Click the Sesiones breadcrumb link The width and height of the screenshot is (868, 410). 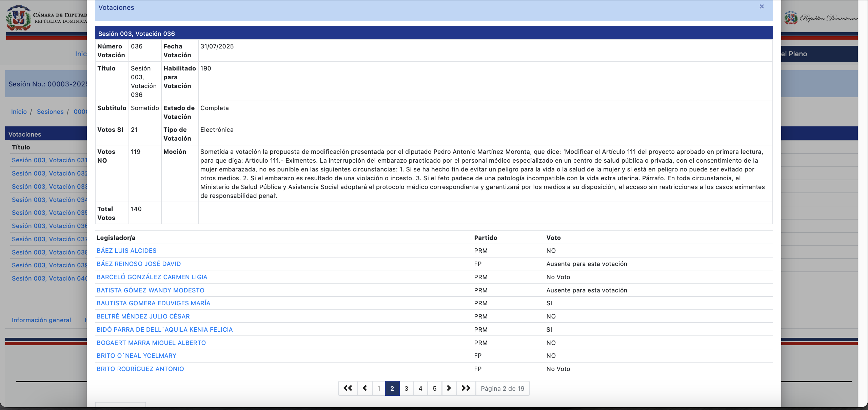[x=50, y=112]
